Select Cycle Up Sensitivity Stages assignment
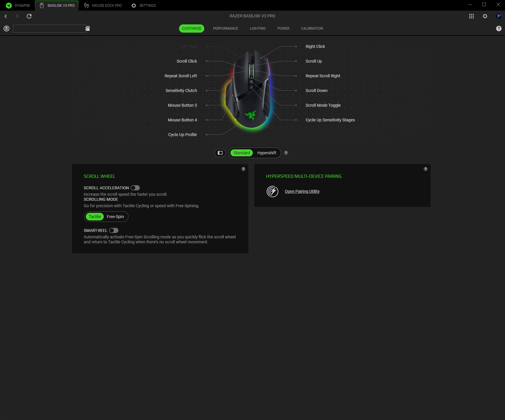The width and height of the screenshot is (505, 420). pos(330,120)
